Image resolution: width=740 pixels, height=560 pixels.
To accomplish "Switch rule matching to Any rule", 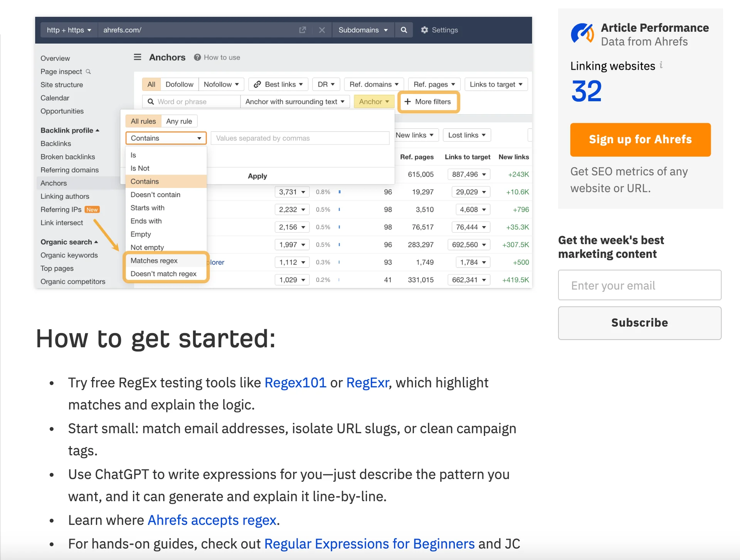I will click(x=179, y=121).
